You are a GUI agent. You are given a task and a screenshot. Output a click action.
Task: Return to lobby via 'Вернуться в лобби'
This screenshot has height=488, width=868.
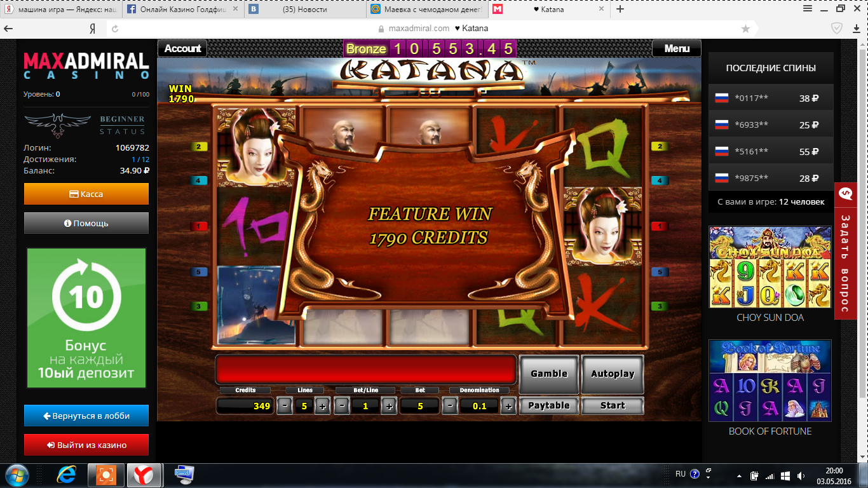pyautogui.click(x=86, y=416)
